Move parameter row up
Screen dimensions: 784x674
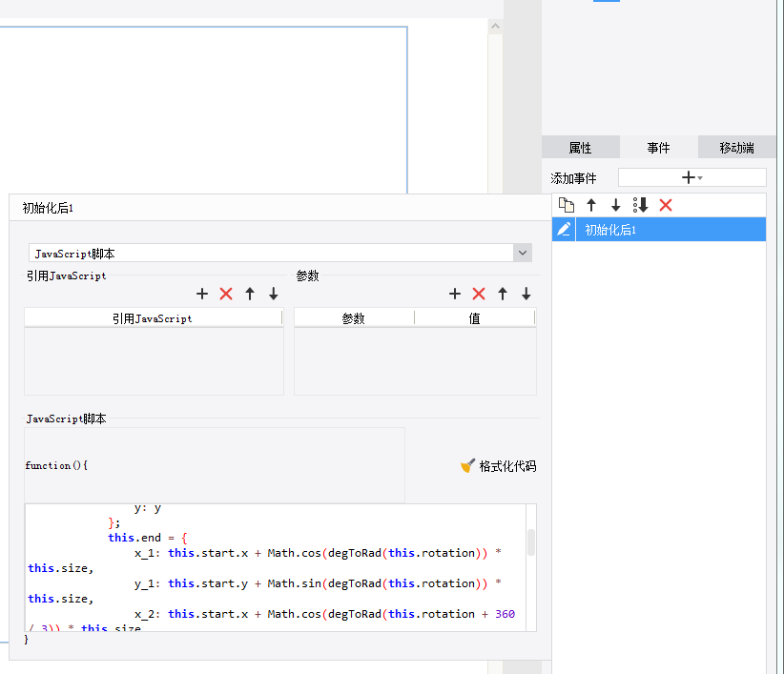tap(503, 294)
